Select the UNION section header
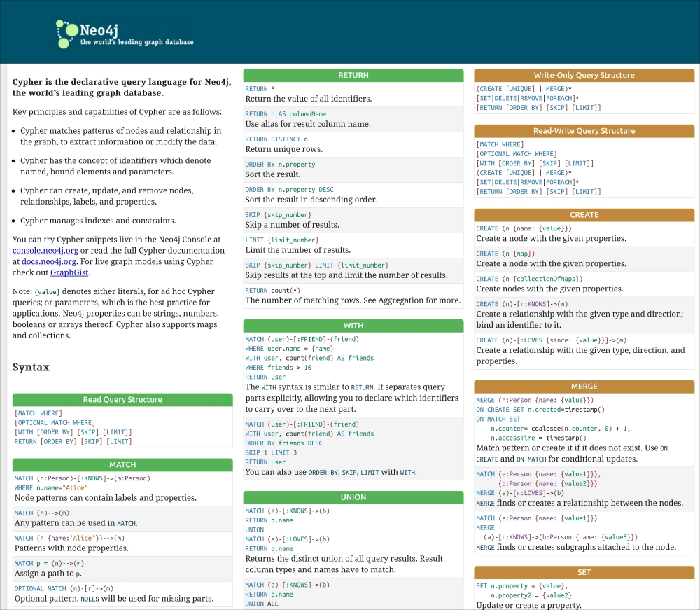Viewport: 700px width, 610px height. tap(353, 497)
